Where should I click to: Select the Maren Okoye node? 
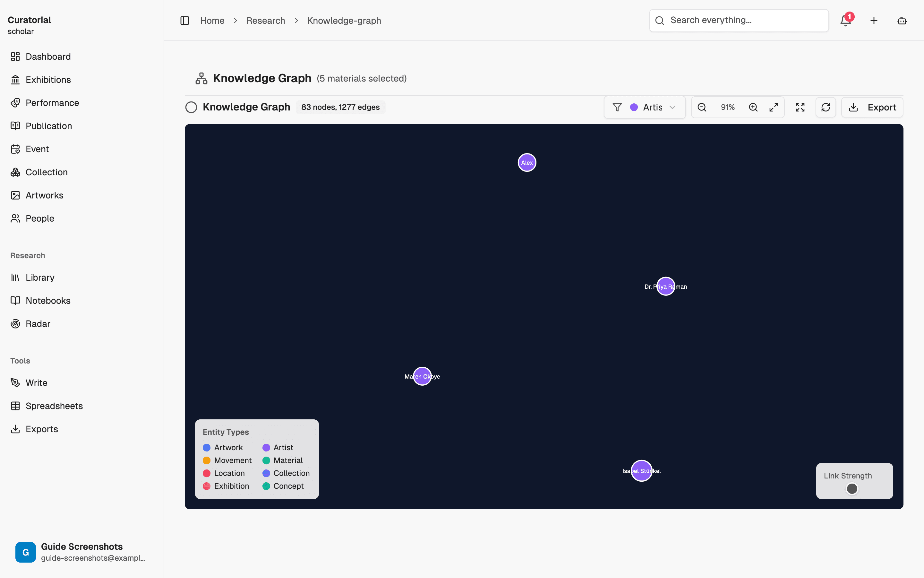point(422,376)
